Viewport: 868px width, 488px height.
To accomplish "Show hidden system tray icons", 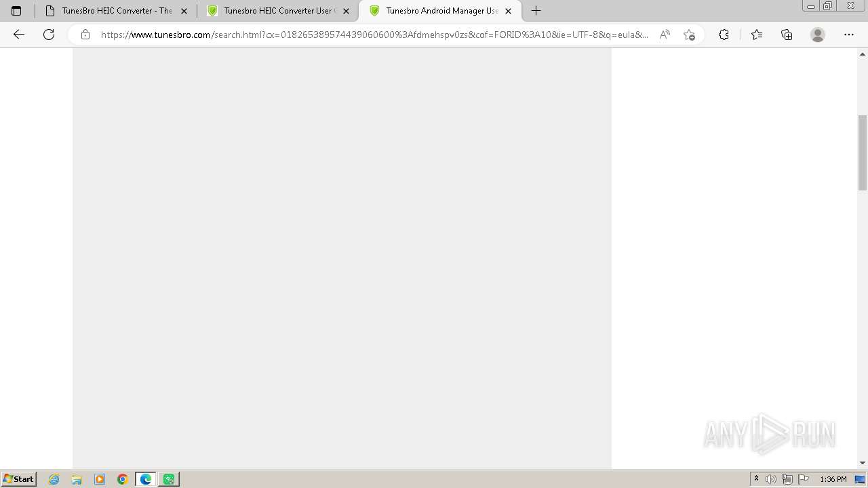I will (756, 479).
